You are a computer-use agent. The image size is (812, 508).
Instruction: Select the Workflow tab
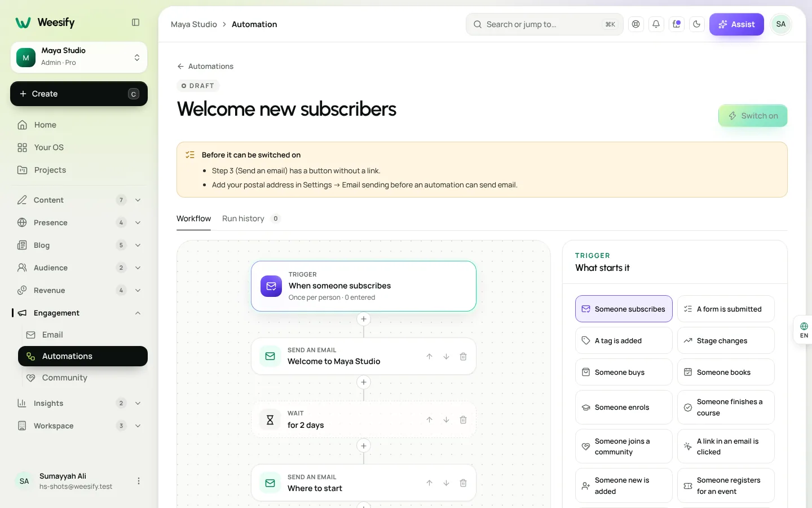(193, 218)
